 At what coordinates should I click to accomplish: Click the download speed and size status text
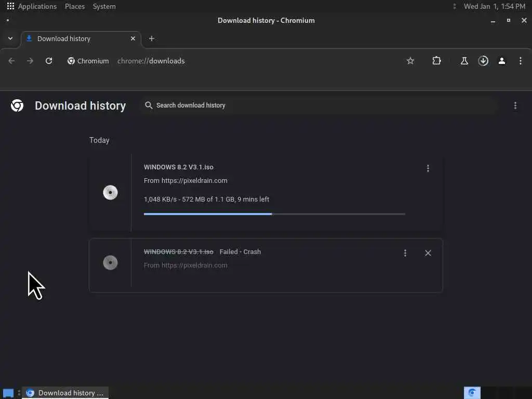coord(206,199)
